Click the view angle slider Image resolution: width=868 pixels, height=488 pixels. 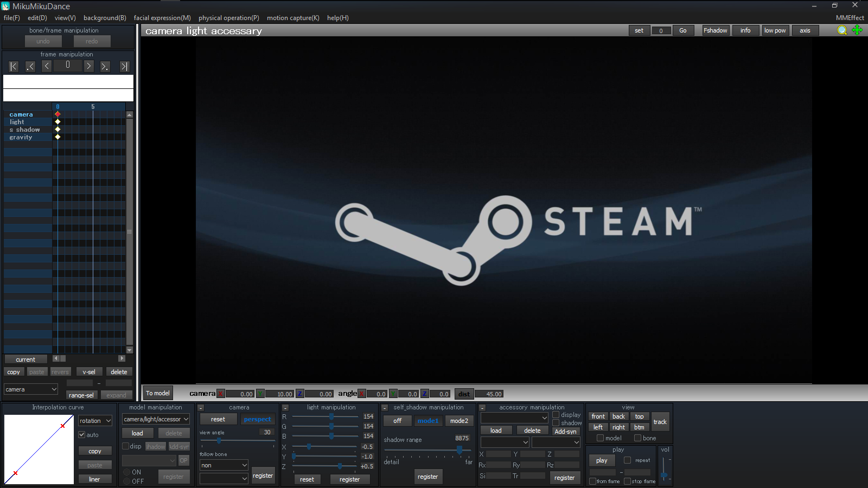click(x=237, y=441)
